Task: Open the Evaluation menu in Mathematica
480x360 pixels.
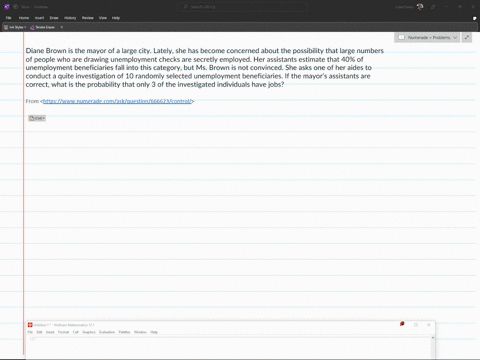Action: (x=107, y=332)
